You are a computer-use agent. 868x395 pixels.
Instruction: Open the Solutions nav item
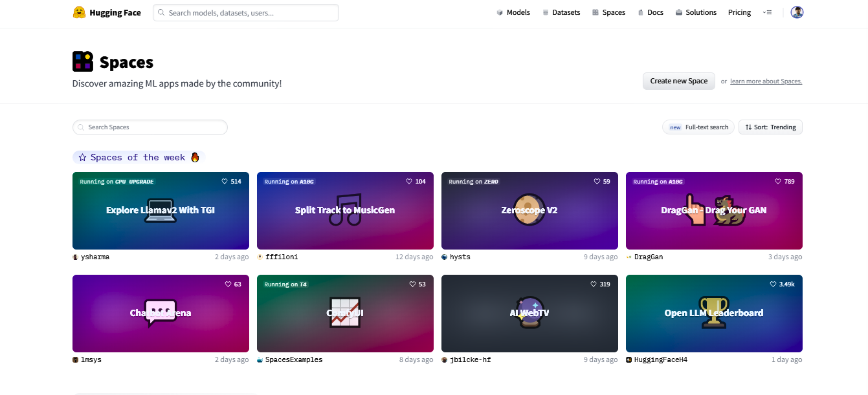(696, 12)
